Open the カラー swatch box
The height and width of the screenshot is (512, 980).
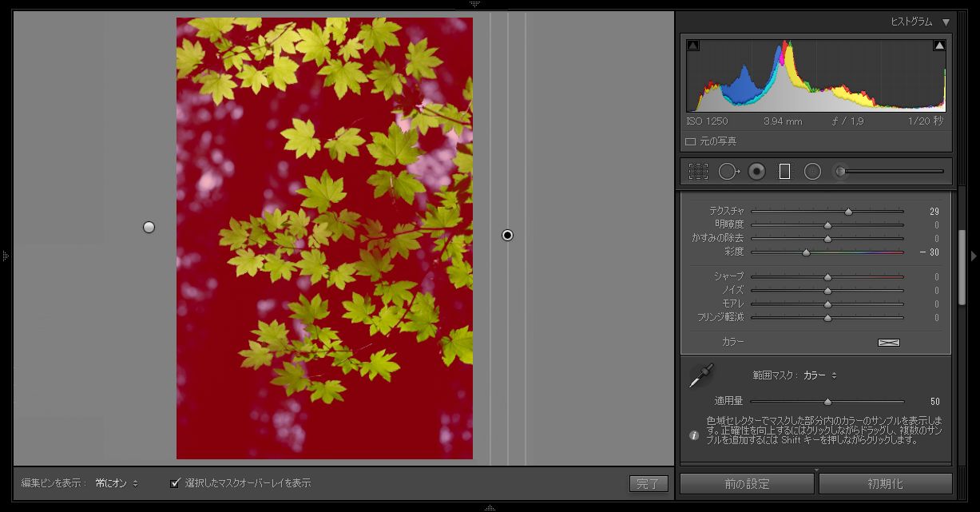[889, 343]
